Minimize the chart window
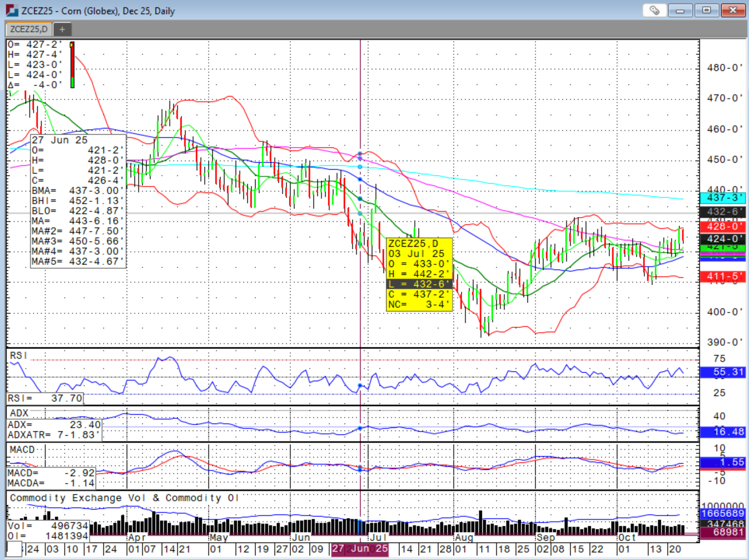Viewport: 749px width, 560px height. coord(681,10)
